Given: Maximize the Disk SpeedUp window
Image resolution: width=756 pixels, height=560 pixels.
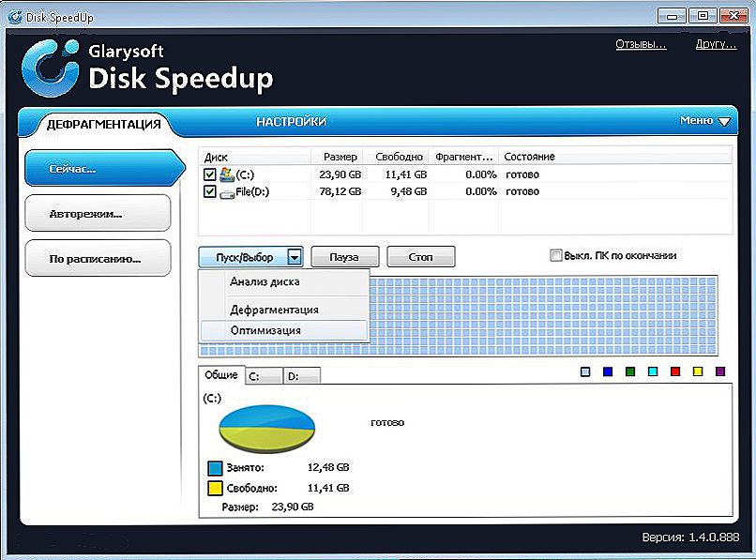Looking at the screenshot, I should point(703,16).
